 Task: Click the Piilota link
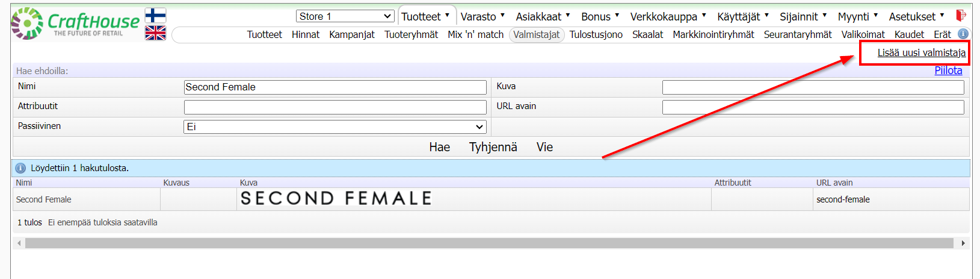[948, 71]
